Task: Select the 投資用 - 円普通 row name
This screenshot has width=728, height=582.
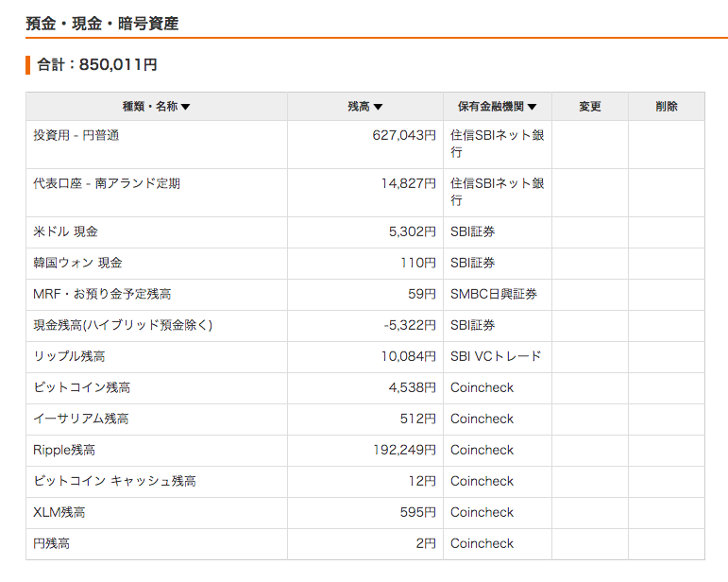Action: point(76,135)
